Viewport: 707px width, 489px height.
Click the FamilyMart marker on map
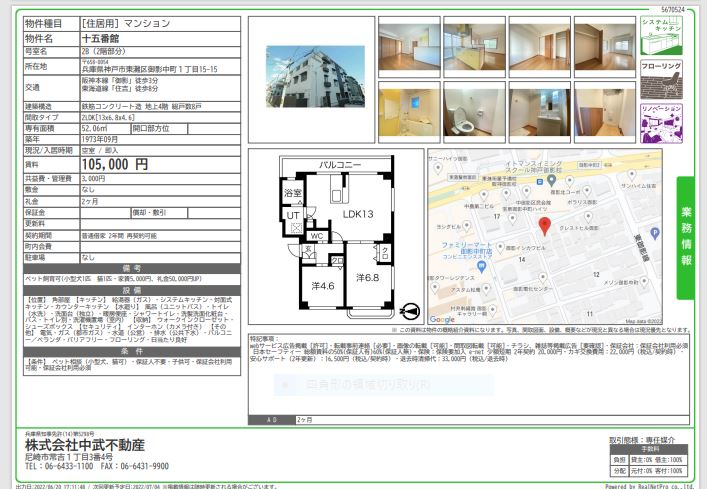coord(481,266)
